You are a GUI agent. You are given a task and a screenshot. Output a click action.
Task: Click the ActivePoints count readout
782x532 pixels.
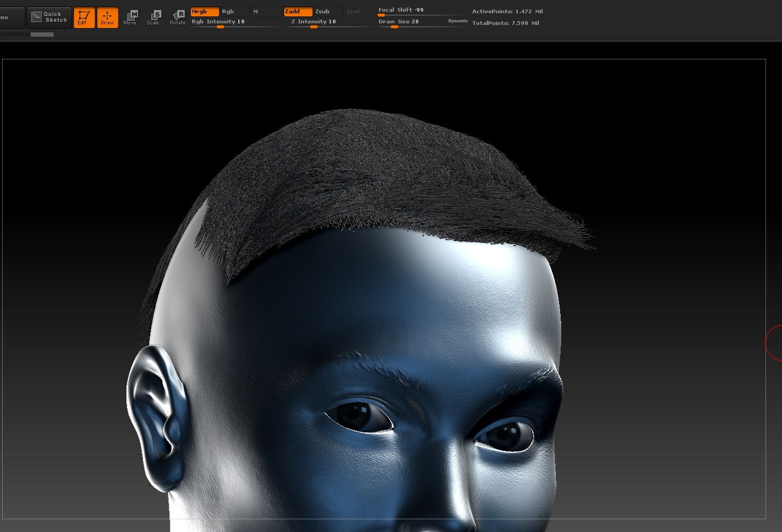tap(507, 12)
